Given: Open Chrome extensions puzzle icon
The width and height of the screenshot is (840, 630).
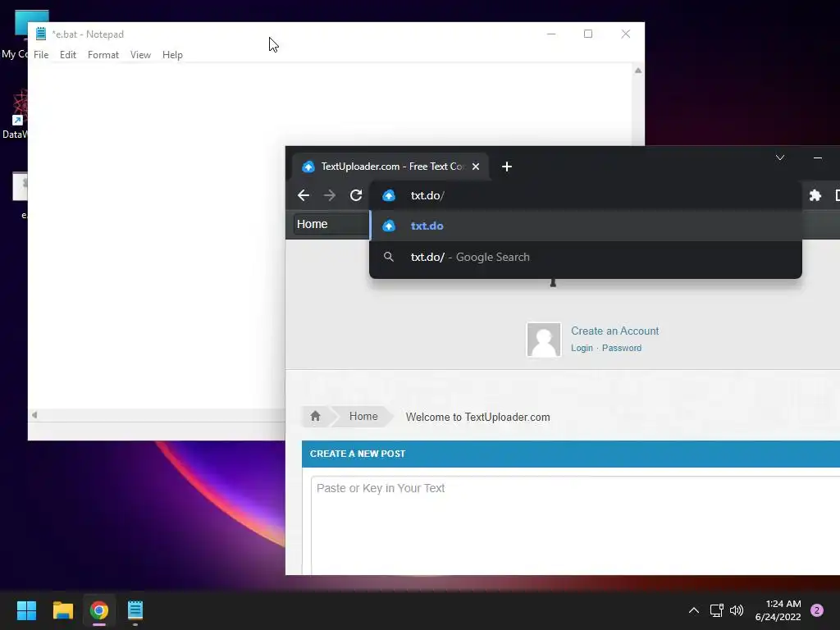Looking at the screenshot, I should (x=815, y=195).
